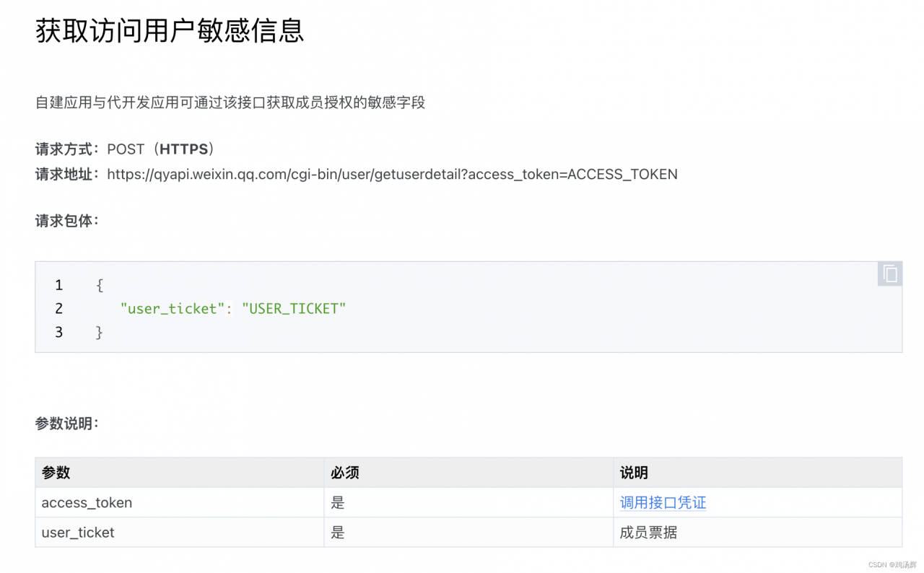Click line number 3 in the code block

coord(58,332)
